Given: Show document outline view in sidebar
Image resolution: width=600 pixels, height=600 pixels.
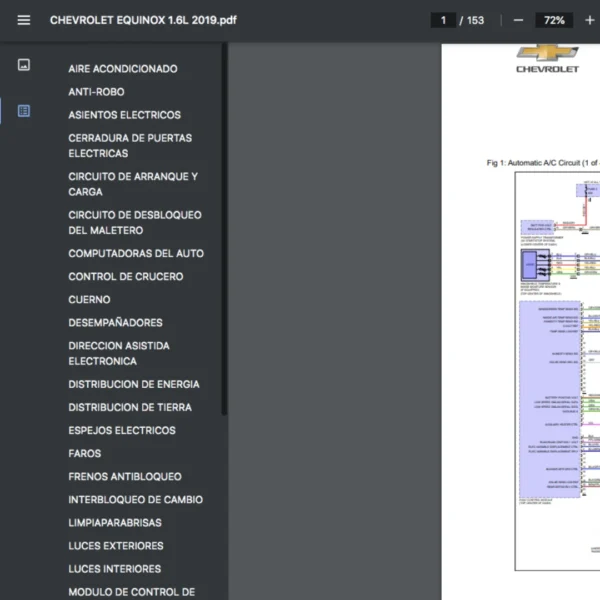Looking at the screenshot, I should point(24,111).
